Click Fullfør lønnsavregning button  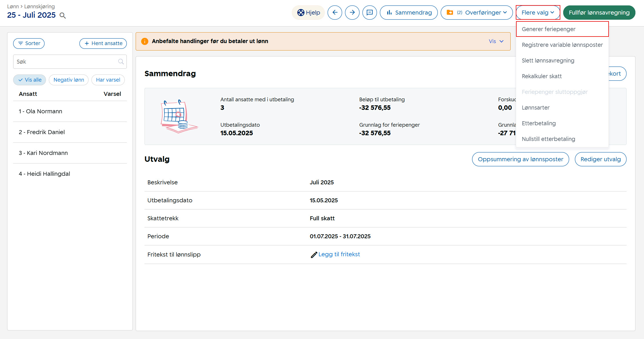[599, 13]
